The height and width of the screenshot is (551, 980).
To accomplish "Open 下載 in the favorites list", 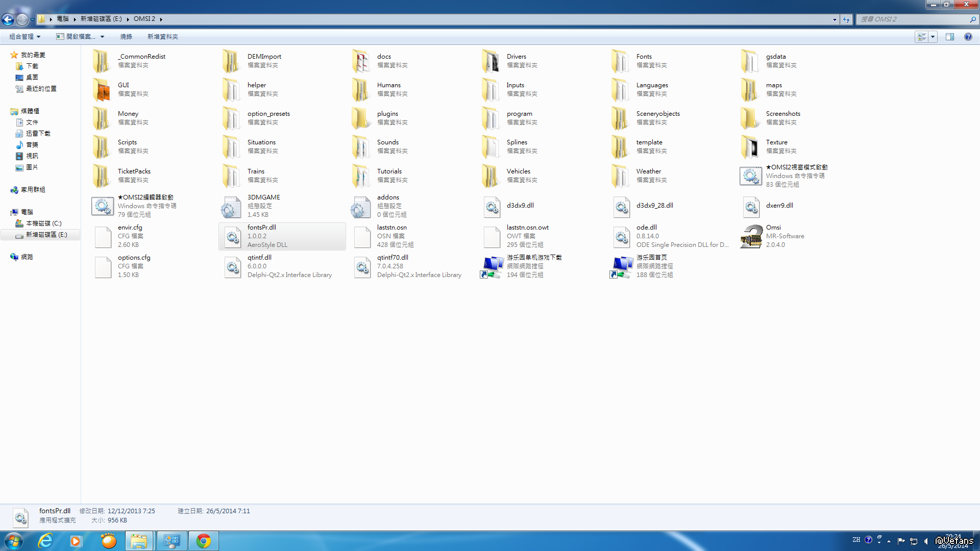I will click(32, 66).
